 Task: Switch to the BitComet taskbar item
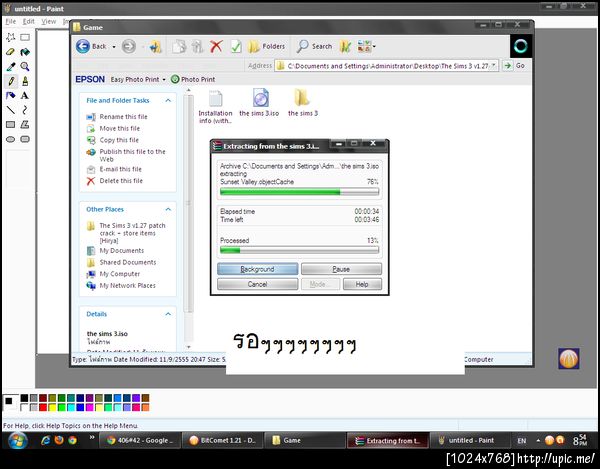(x=223, y=440)
